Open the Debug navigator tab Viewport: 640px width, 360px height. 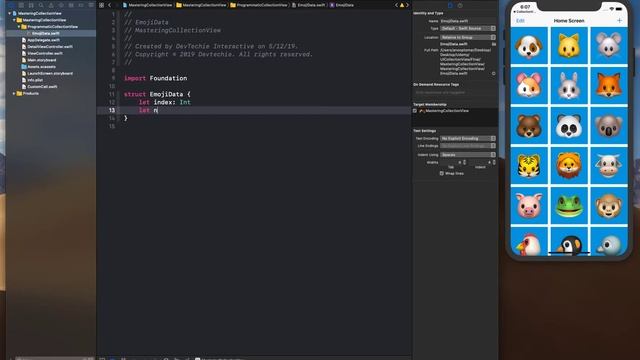(71, 5)
